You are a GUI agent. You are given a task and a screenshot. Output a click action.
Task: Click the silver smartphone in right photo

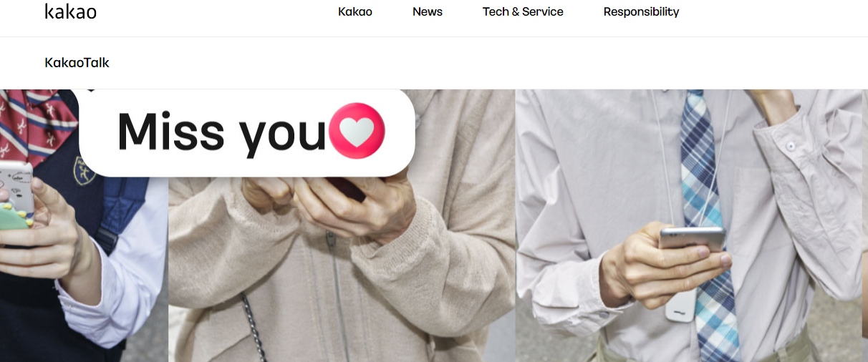coord(692,238)
